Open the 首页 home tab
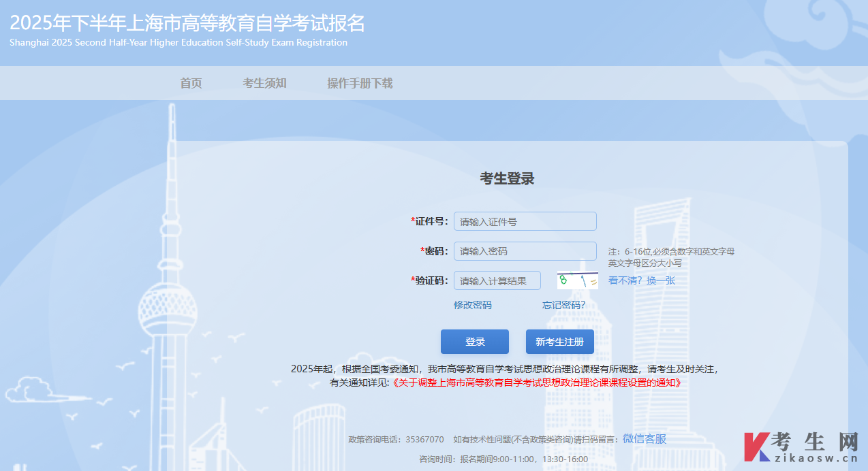Screen dimensions: 868x471 coord(190,82)
